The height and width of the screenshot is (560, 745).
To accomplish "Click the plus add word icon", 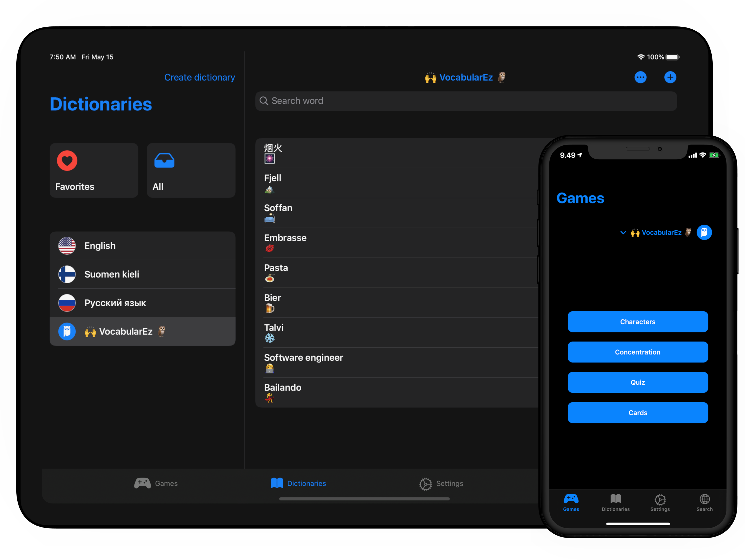I will coord(670,77).
